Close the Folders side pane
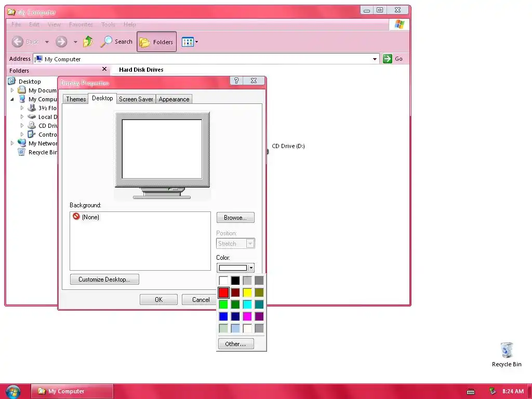The width and height of the screenshot is (532, 399). point(104,69)
